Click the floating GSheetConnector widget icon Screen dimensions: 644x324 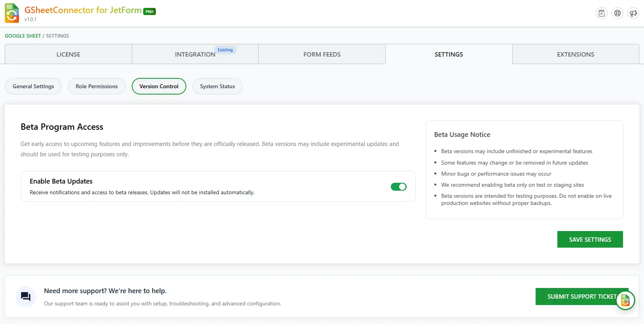coord(625,301)
